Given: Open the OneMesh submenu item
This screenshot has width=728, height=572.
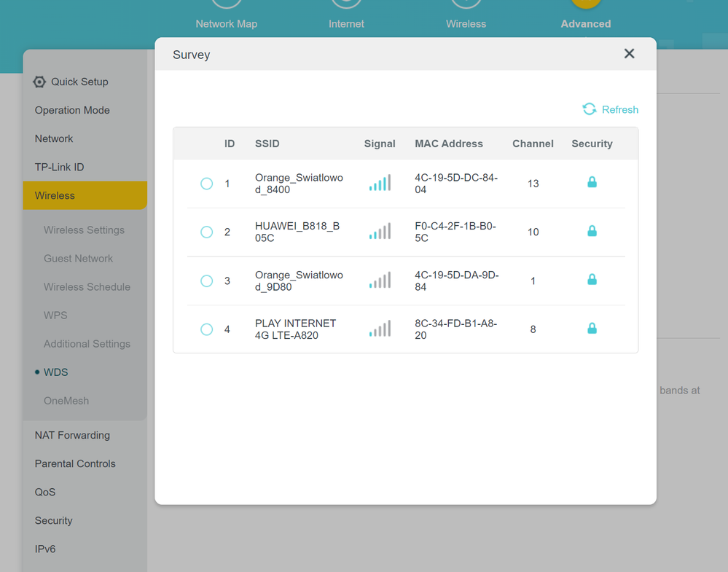Looking at the screenshot, I should [x=66, y=401].
